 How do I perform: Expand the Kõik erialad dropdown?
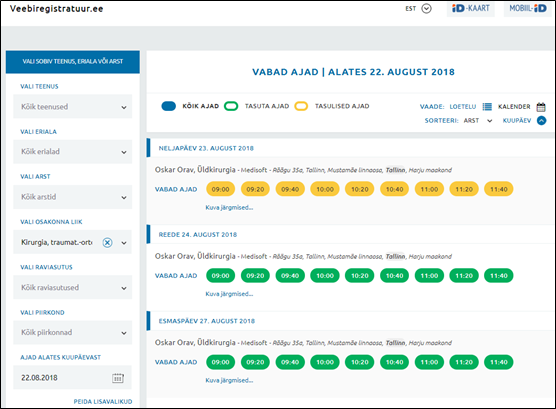click(x=72, y=152)
